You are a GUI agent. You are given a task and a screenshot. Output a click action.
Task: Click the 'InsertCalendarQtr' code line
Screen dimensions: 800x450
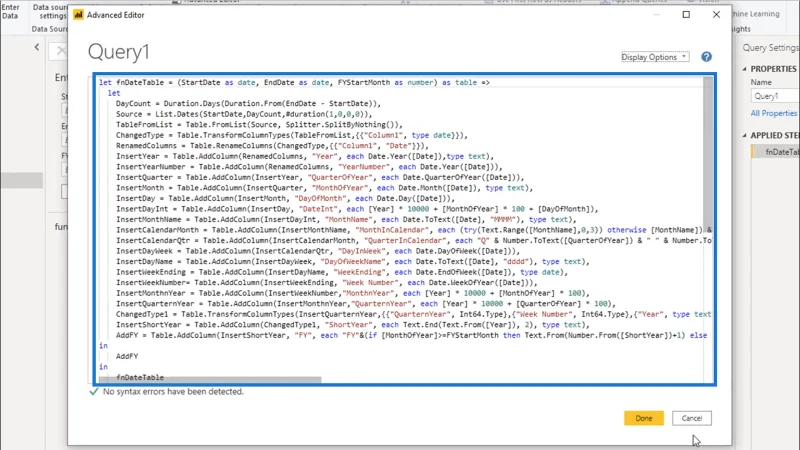click(413, 240)
